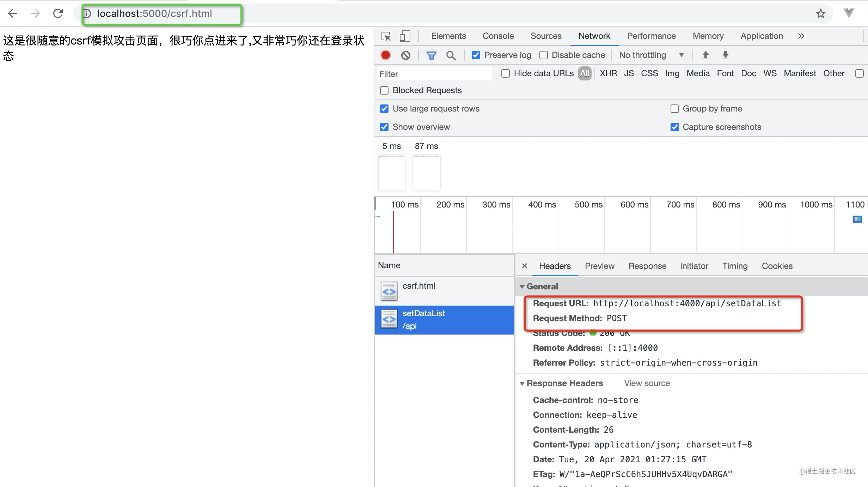Click the setDataList request icon
Screen dimensions: 868x487
[x=389, y=319]
